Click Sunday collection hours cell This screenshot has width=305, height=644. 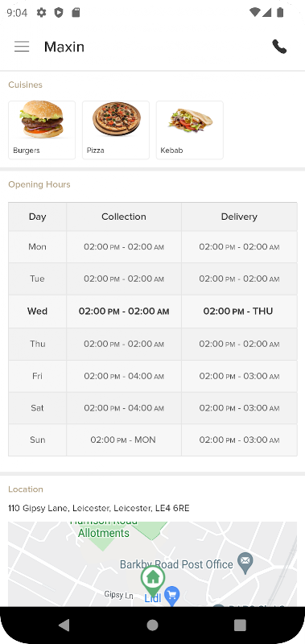124,440
